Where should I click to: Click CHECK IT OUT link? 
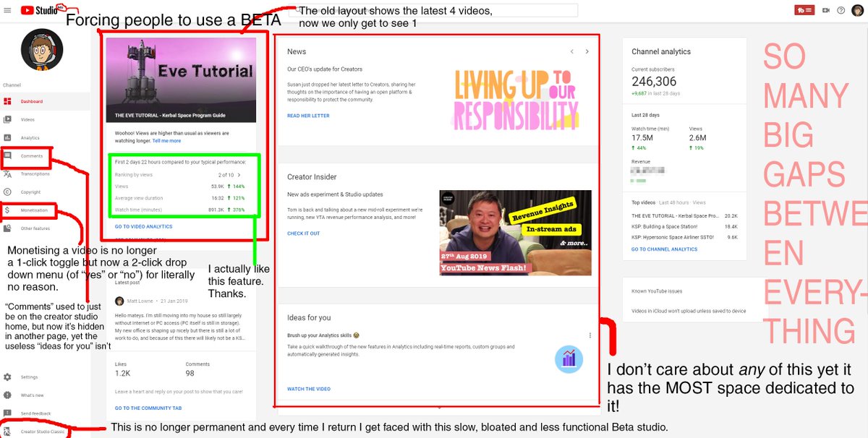click(303, 233)
